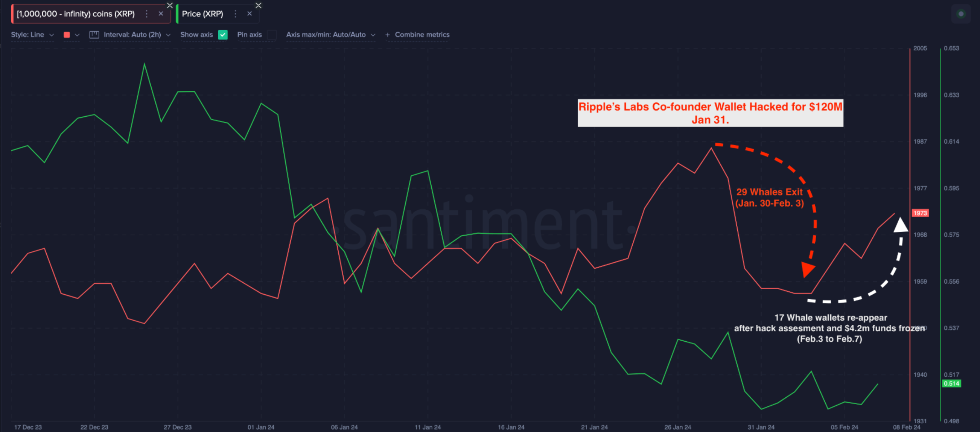Click the green status indicator at top right

[x=961, y=14]
